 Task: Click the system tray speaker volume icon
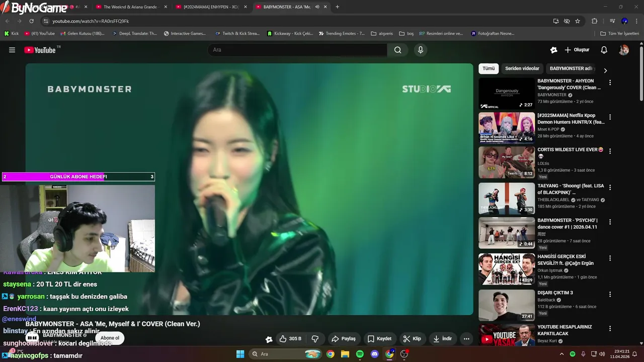tap(602, 354)
